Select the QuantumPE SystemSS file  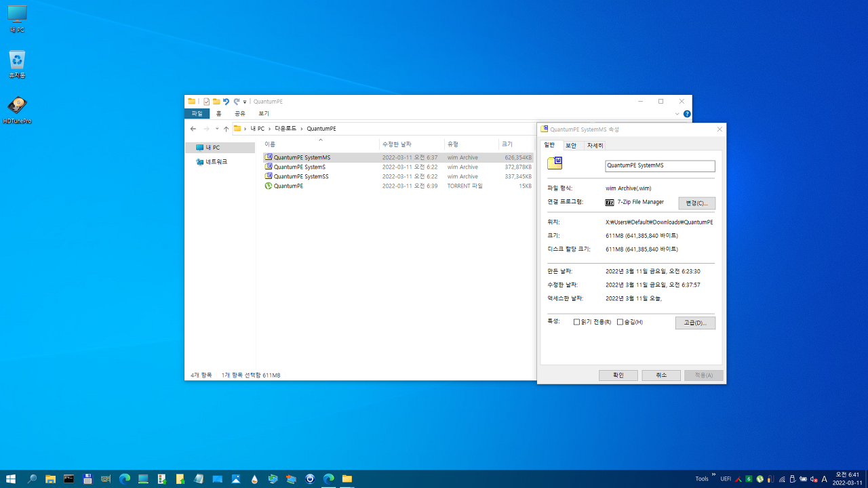398,176
